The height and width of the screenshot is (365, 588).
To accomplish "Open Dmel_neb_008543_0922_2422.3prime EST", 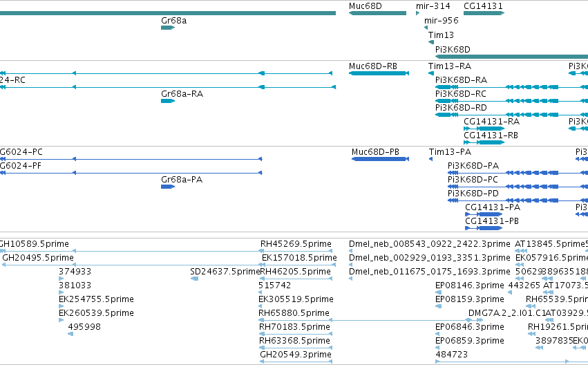I will (x=429, y=244).
